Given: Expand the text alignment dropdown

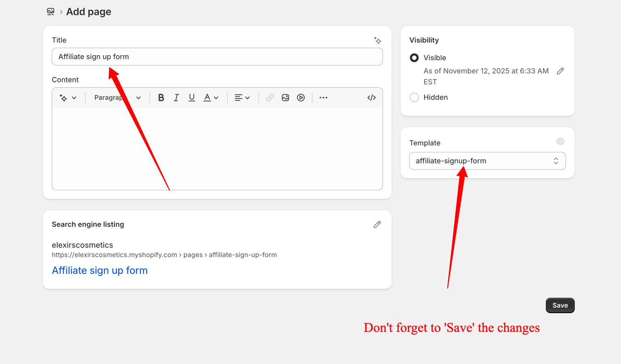Looking at the screenshot, I should 242,98.
